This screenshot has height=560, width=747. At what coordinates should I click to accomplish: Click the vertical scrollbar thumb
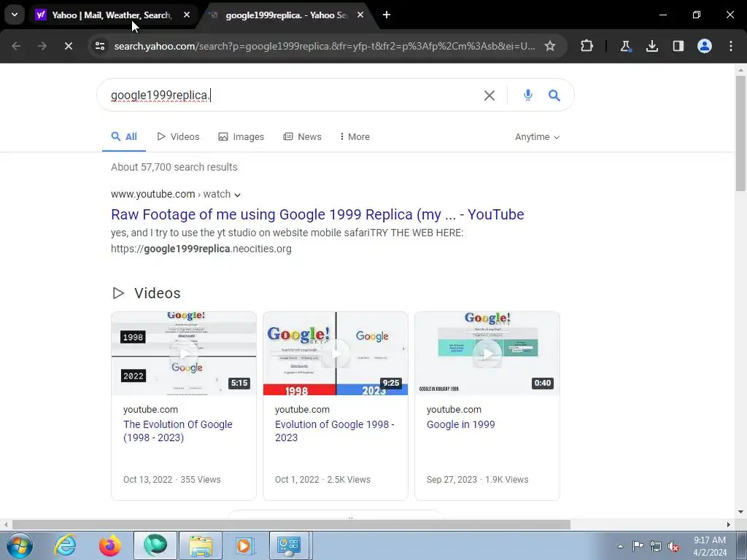[x=740, y=133]
